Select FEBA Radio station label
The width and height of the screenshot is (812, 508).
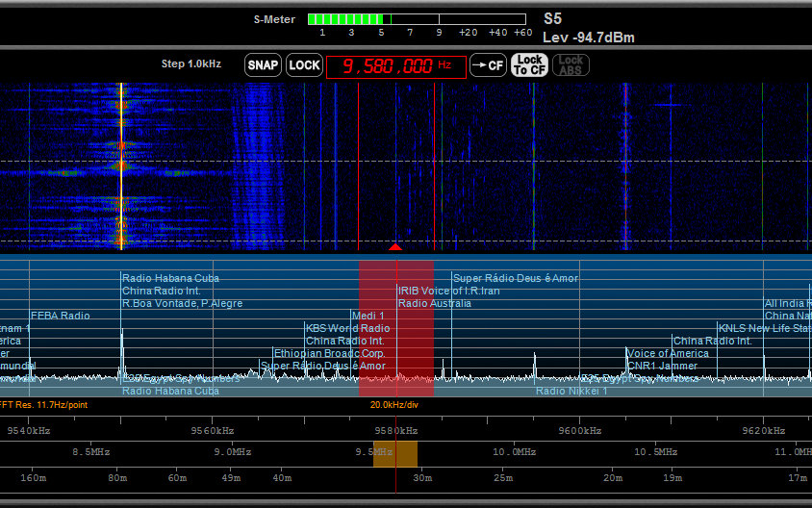click(60, 316)
